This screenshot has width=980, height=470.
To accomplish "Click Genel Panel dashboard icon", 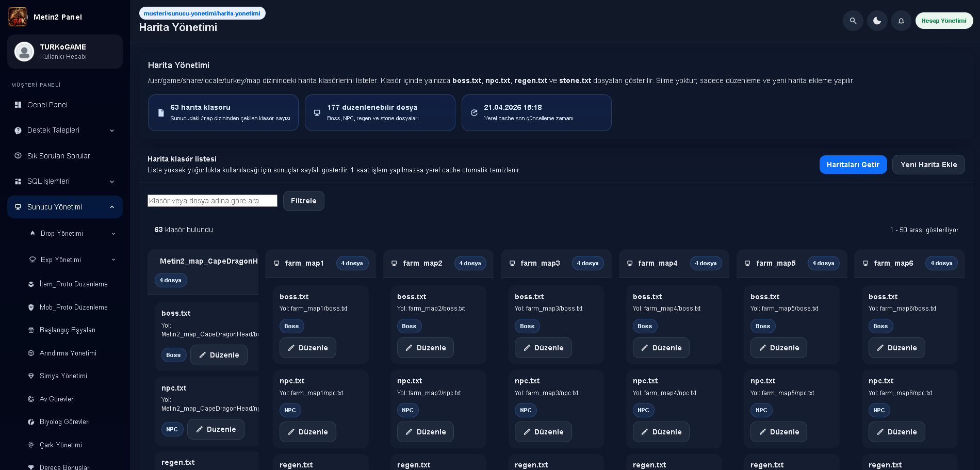I will pos(18,105).
